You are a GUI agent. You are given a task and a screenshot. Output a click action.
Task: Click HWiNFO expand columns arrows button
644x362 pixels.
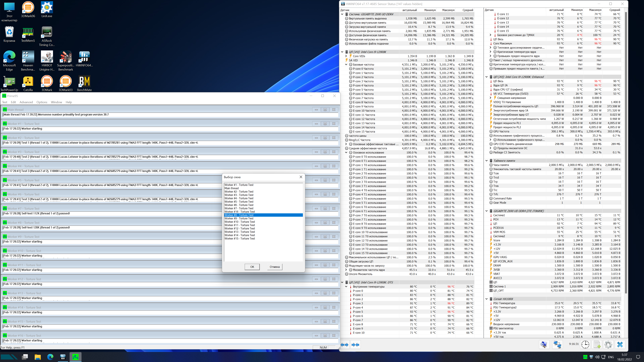pyautogui.click(x=344, y=345)
